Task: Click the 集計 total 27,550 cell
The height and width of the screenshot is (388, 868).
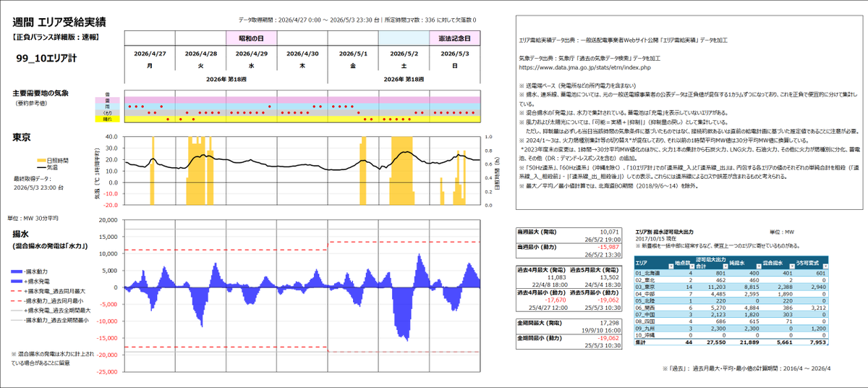Action: click(716, 342)
